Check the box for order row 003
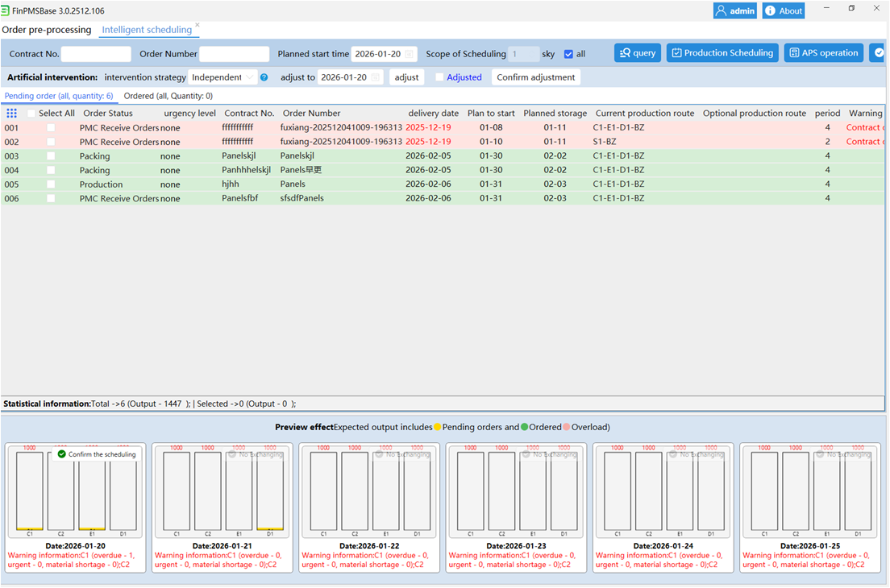This screenshot has width=890, height=588. point(51,156)
